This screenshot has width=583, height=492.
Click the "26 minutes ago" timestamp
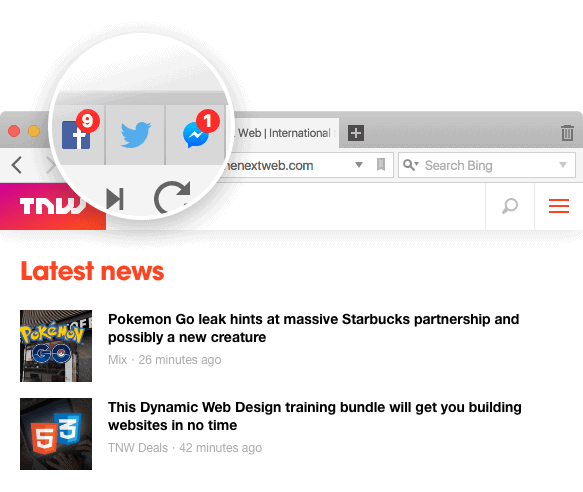point(180,360)
